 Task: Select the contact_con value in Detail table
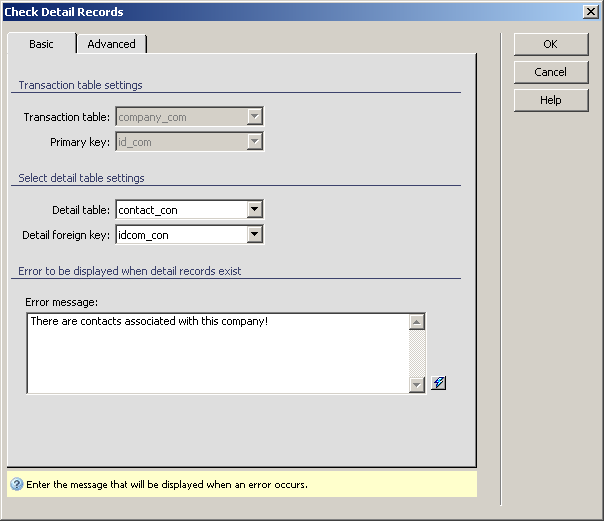[180, 210]
